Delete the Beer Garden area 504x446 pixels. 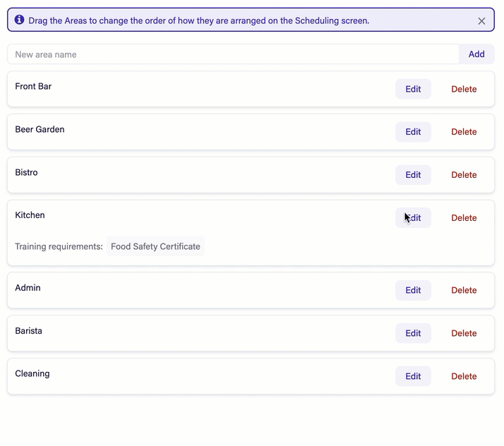tap(464, 132)
